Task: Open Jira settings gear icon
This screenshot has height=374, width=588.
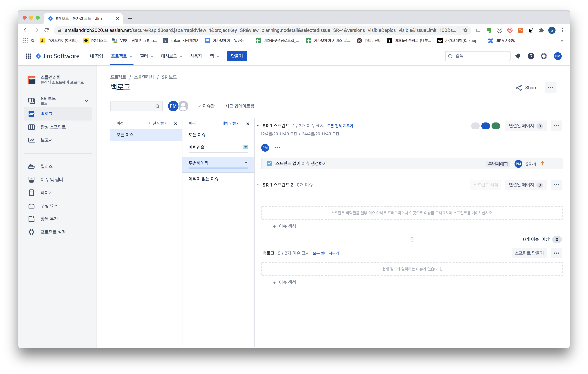Action: click(x=544, y=56)
